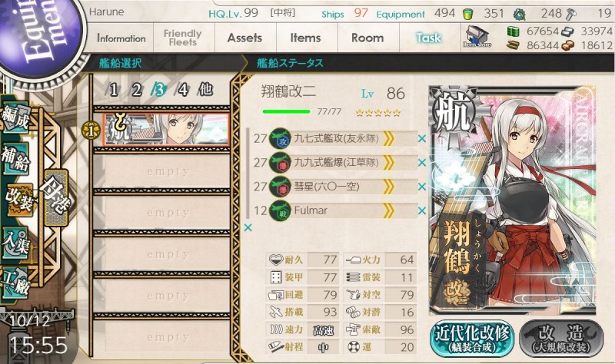Click the 近代化改修 modernization button
Screen dimensions: 615x364
472,339
